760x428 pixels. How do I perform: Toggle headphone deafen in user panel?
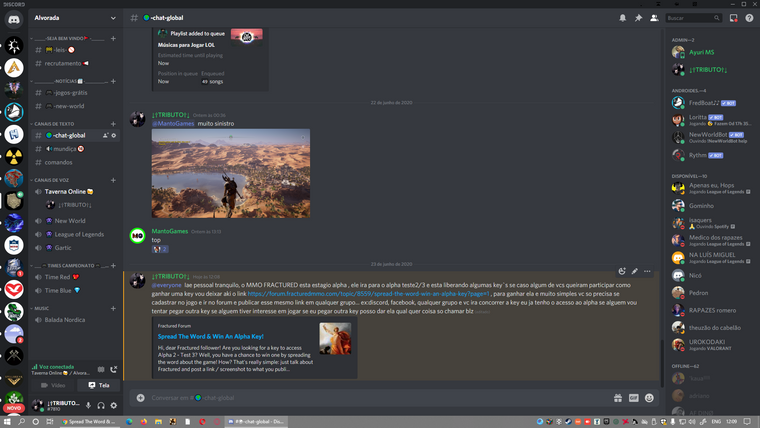pyautogui.click(x=101, y=405)
